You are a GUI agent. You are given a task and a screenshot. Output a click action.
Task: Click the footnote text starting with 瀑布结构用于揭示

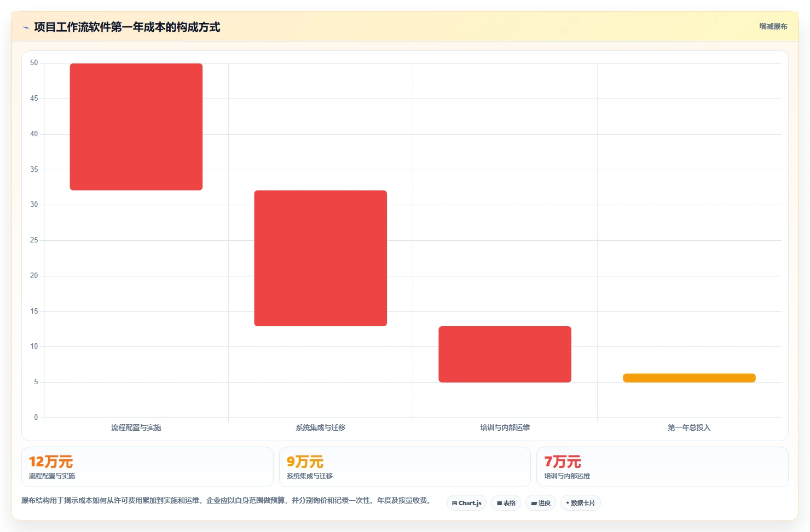click(x=227, y=500)
